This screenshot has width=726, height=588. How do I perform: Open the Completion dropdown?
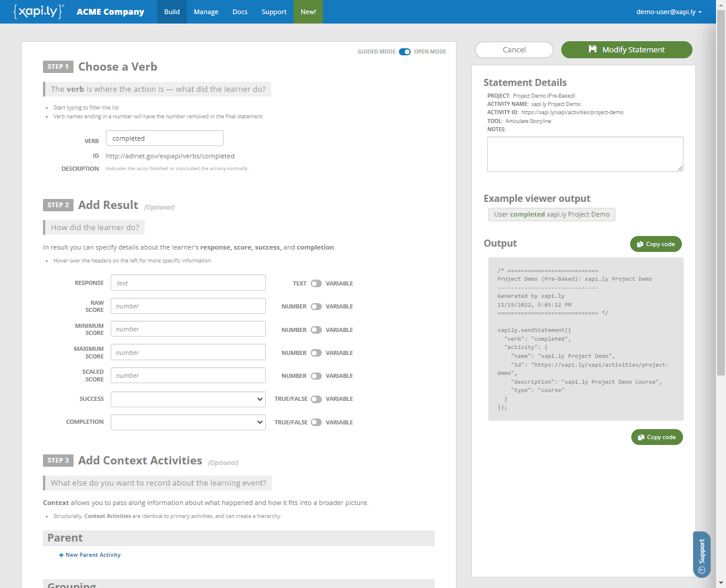coord(188,423)
